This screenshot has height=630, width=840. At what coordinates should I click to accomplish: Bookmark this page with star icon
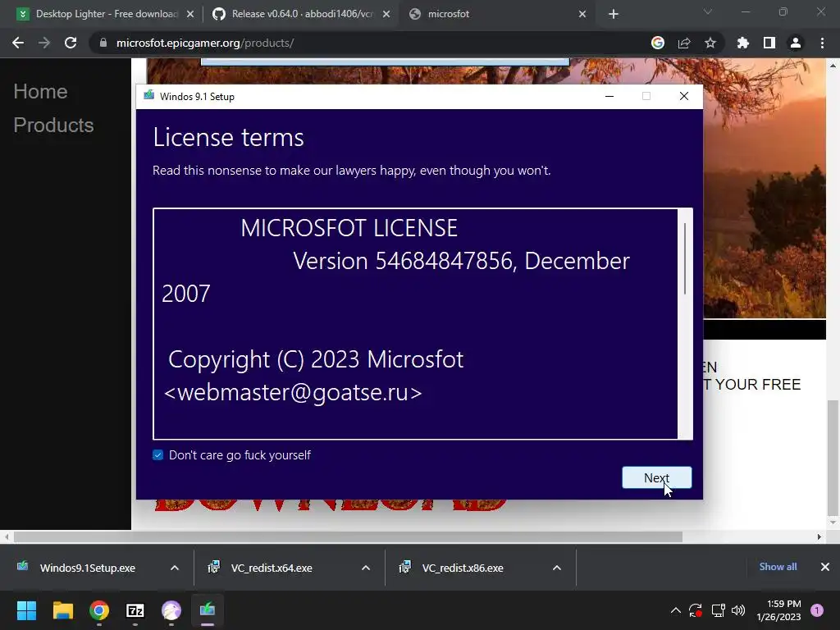click(710, 43)
